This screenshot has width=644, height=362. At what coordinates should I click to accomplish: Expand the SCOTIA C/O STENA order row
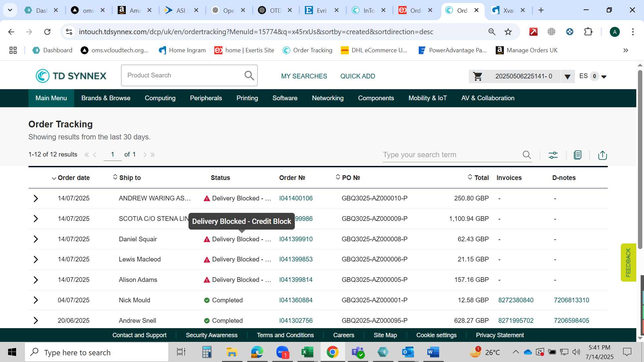36,219
